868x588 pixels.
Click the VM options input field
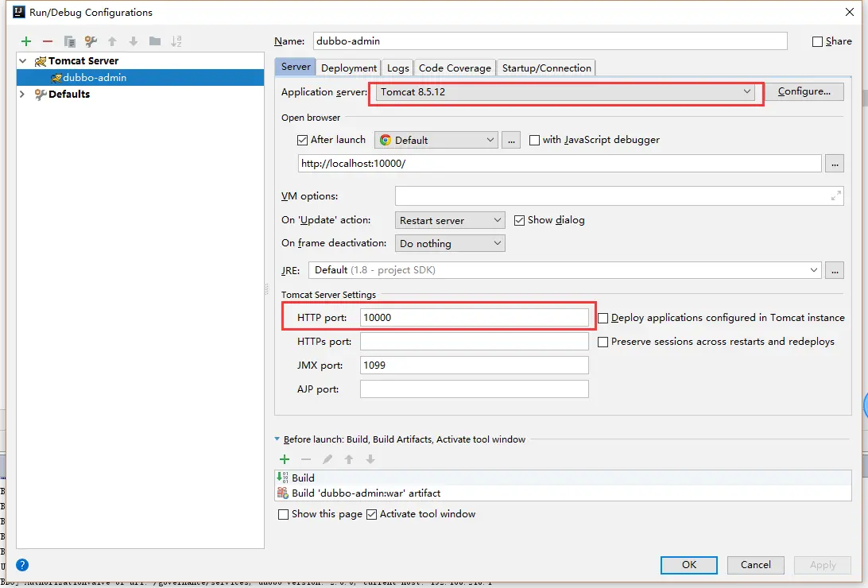click(619, 195)
